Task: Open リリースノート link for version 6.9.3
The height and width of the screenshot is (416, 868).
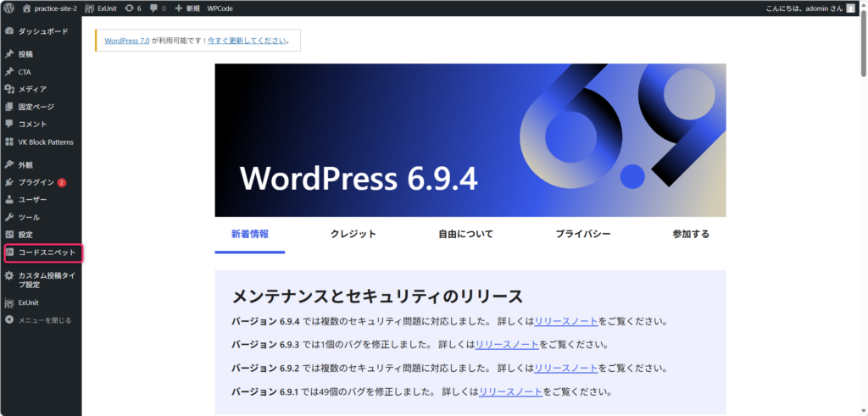Action: (507, 345)
